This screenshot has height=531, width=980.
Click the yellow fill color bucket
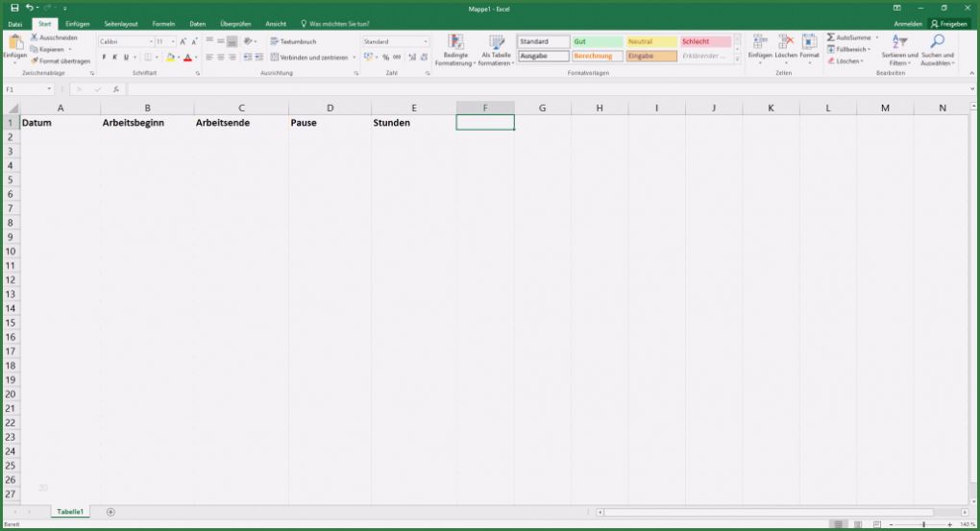(170, 58)
